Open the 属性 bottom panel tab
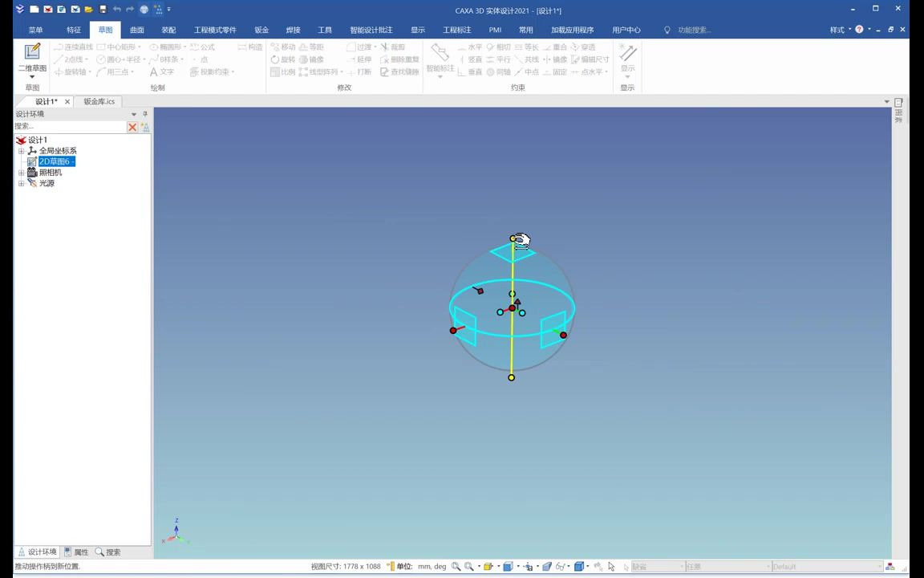 tap(77, 552)
